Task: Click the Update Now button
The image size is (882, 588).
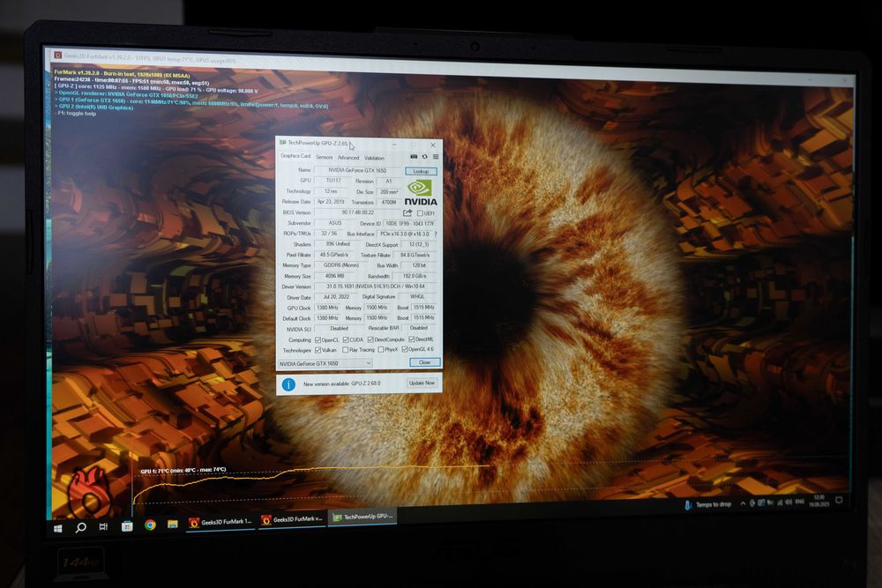Action: 422,383
